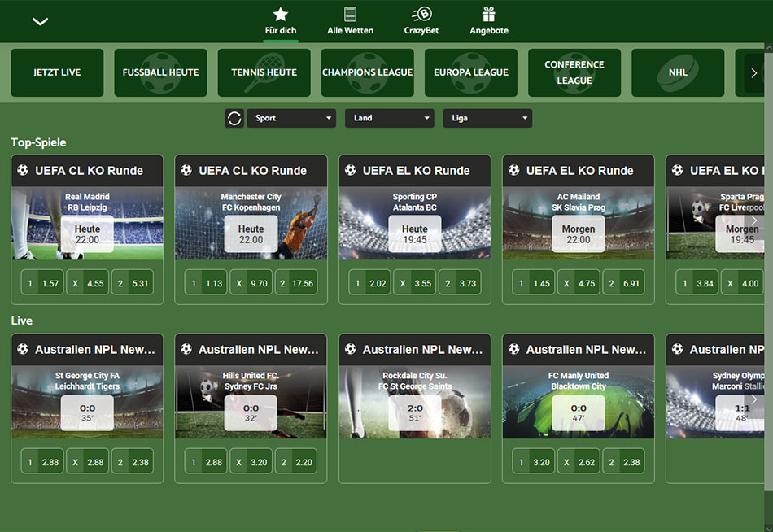Image resolution: width=773 pixels, height=532 pixels.
Task: Click soccer icon on Sydney Olympic card
Action: pos(677,350)
